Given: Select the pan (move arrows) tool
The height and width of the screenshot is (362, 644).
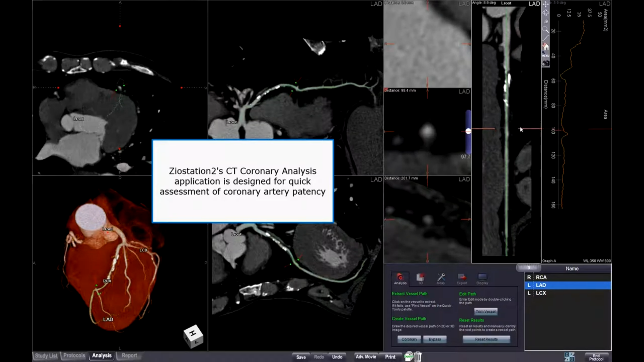Looking at the screenshot, I should click(546, 4).
